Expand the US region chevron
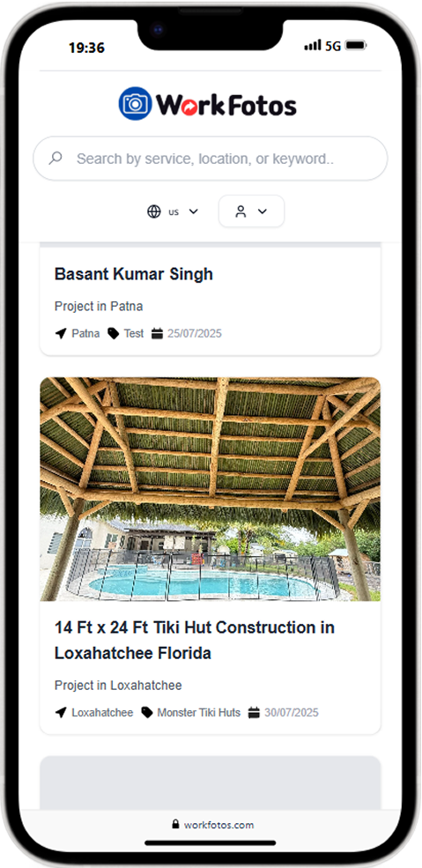This screenshot has width=422, height=868. (x=193, y=211)
